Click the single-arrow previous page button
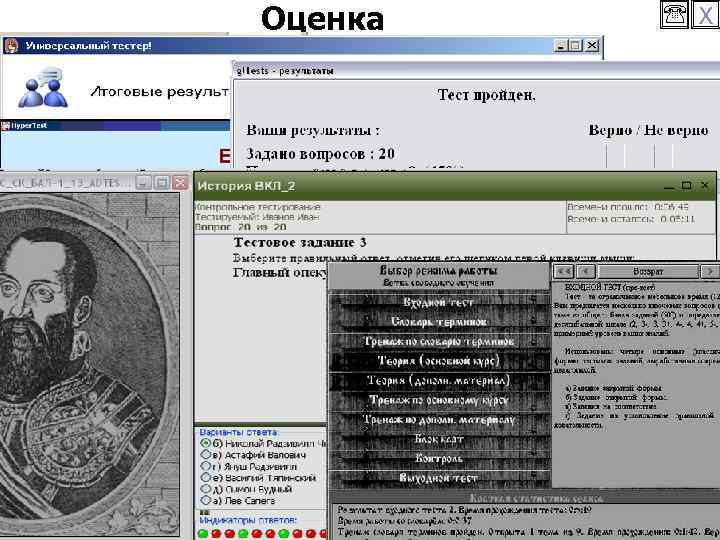 click(586, 271)
